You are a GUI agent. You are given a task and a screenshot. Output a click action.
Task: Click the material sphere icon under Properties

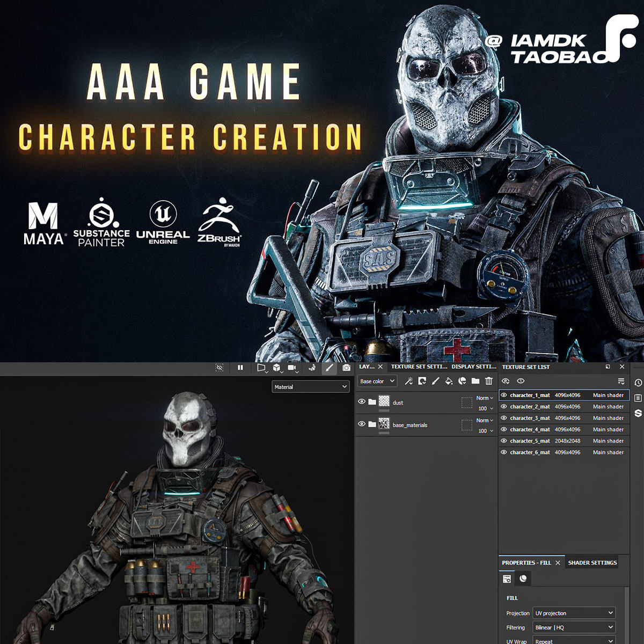click(523, 579)
